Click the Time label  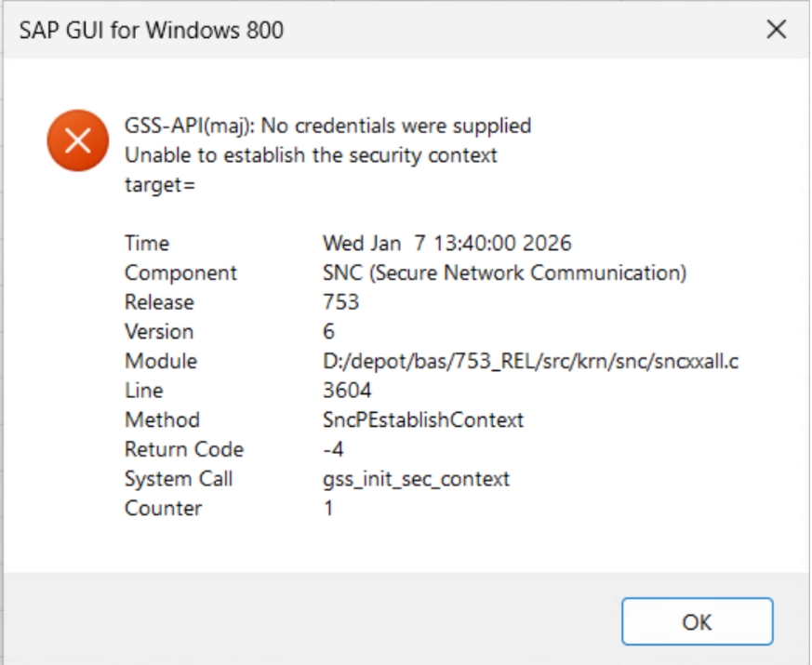147,244
